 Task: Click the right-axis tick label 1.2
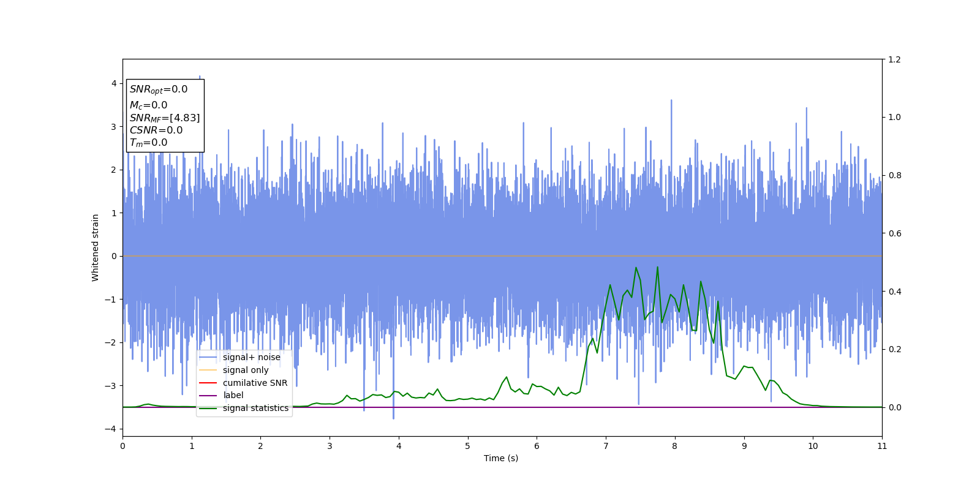tap(894, 59)
